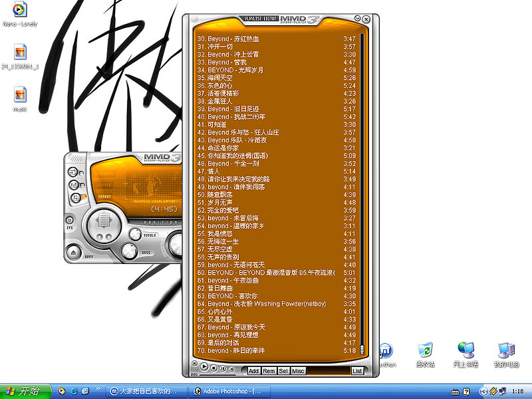The width and height of the screenshot is (532, 399).
Task: Click the network connection tray icon
Action: pyautogui.click(x=503, y=392)
